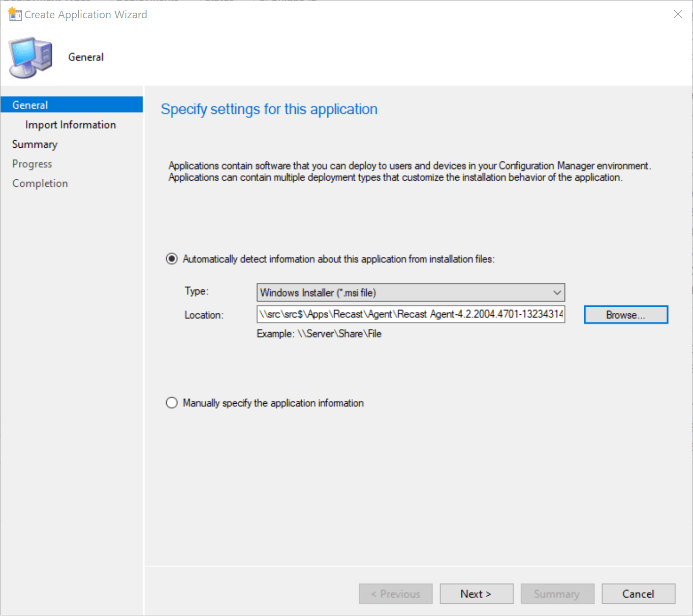Select the Progress step in the sidebar

coord(32,164)
